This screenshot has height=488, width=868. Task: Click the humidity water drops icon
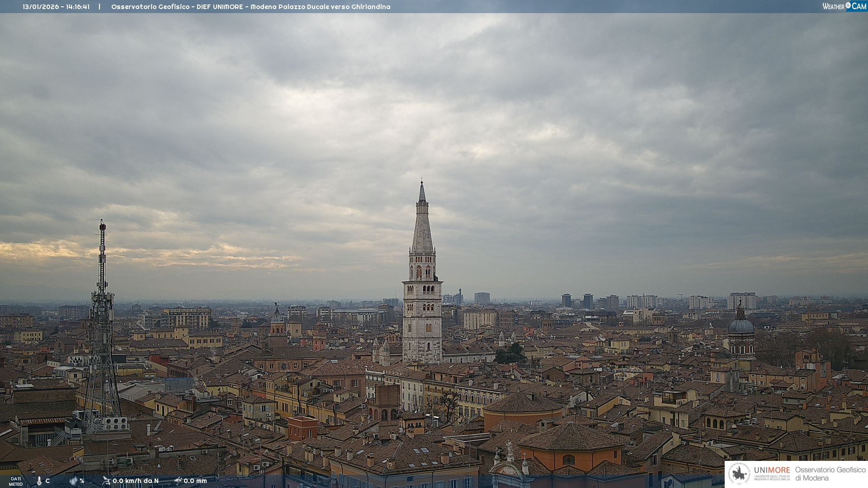pos(73,481)
